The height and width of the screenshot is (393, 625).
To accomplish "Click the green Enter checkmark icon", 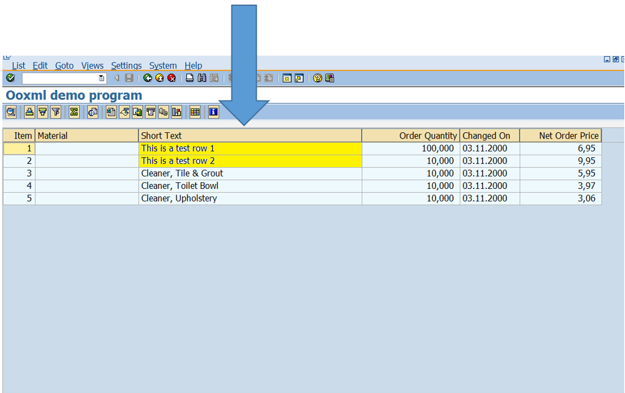I will (x=11, y=78).
